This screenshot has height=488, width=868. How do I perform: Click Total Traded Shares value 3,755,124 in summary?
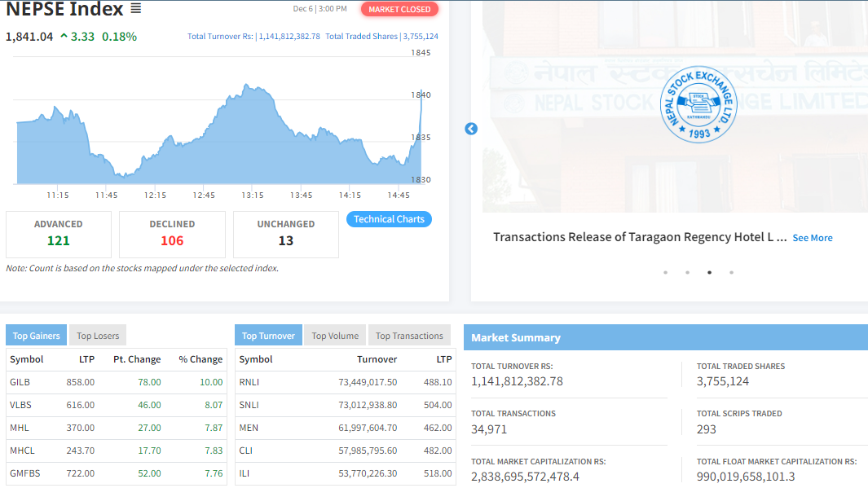click(x=722, y=381)
